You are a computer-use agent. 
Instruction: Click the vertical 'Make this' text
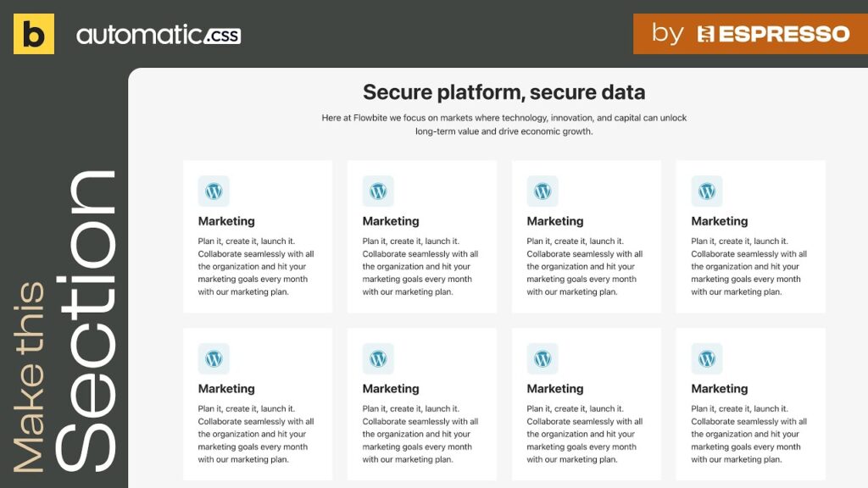(28, 377)
